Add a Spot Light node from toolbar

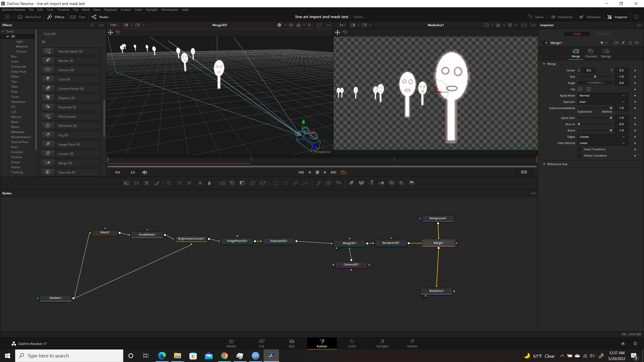tap(402, 183)
